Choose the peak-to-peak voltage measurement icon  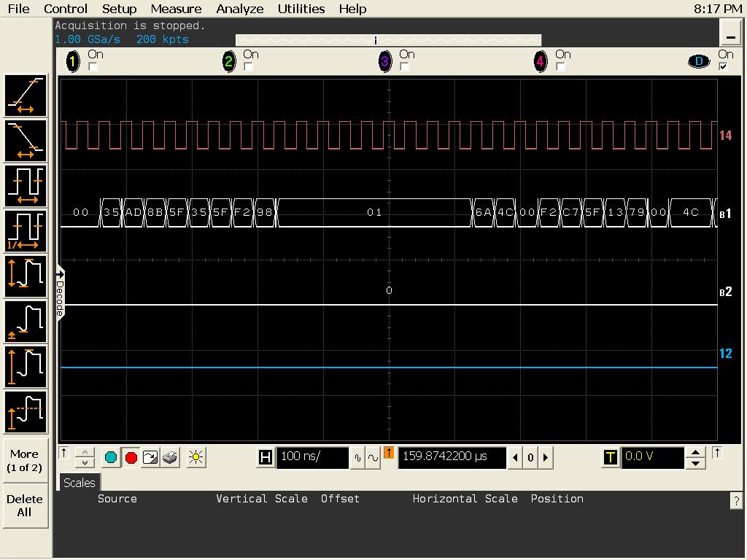26,276
